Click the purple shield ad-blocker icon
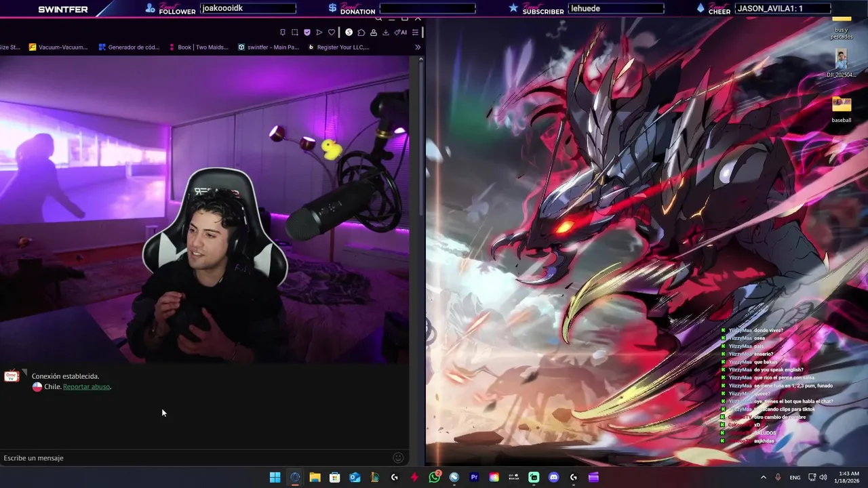The width and height of the screenshot is (868, 488). tap(307, 32)
